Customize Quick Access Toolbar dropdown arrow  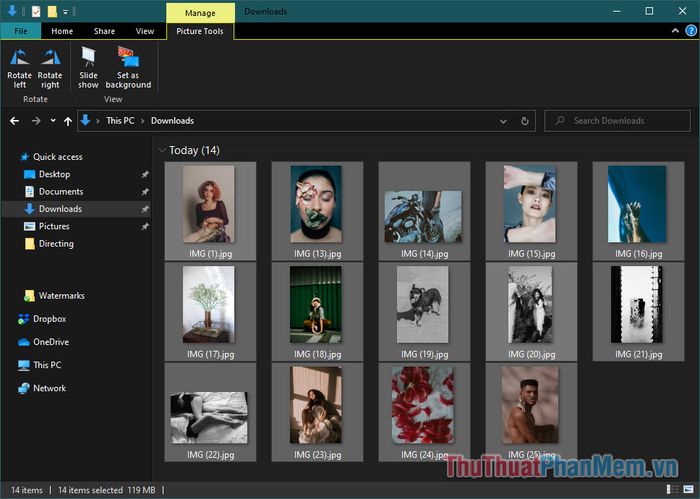coord(65,12)
